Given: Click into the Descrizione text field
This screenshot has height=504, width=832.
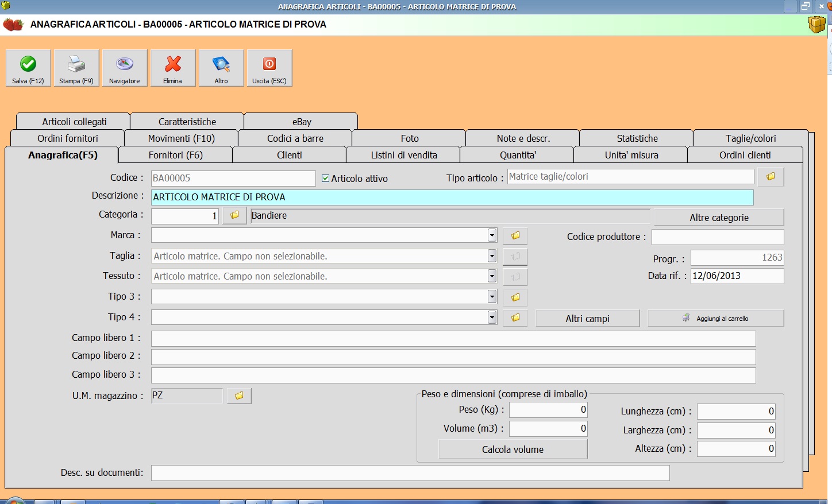Looking at the screenshot, I should click(x=452, y=197).
